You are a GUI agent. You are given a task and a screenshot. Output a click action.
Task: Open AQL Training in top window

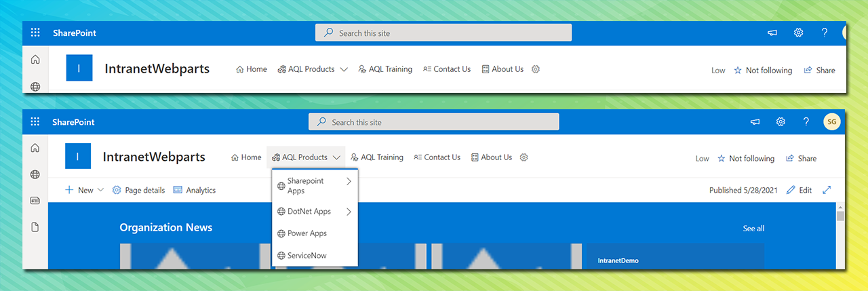(x=385, y=69)
